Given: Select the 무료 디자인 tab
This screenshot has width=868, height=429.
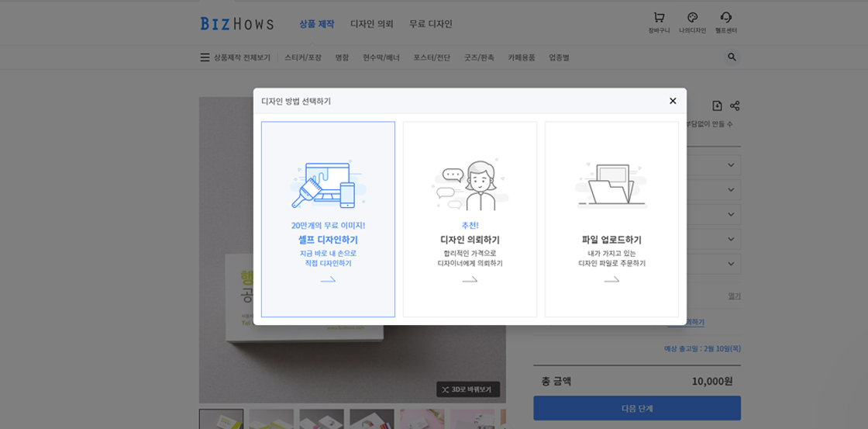Looking at the screenshot, I should (x=431, y=24).
